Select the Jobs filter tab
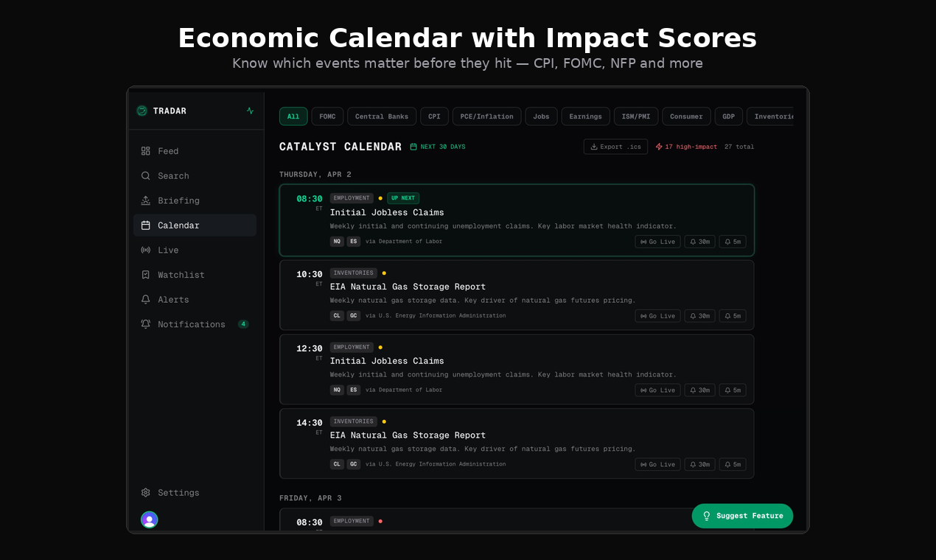 pos(541,116)
